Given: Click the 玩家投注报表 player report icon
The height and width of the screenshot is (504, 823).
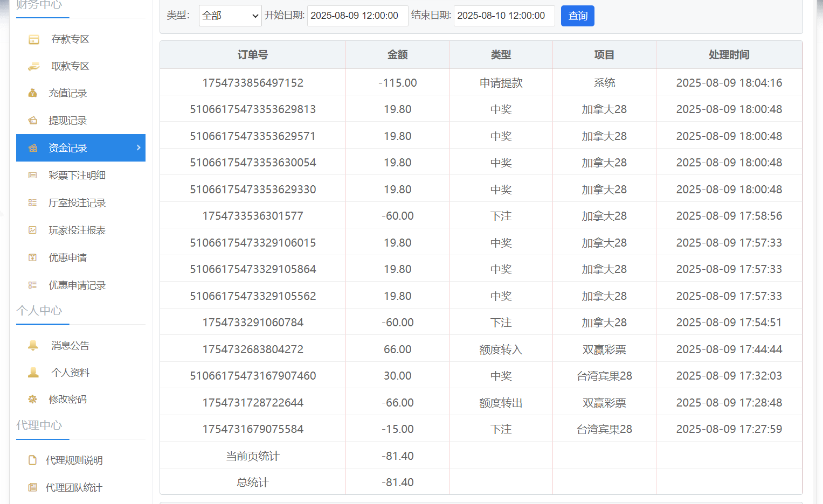Looking at the screenshot, I should (x=32, y=230).
